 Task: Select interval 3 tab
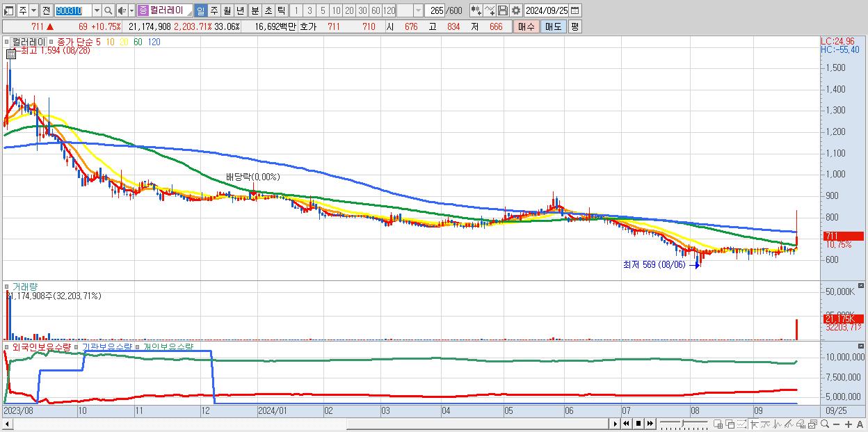(x=310, y=10)
